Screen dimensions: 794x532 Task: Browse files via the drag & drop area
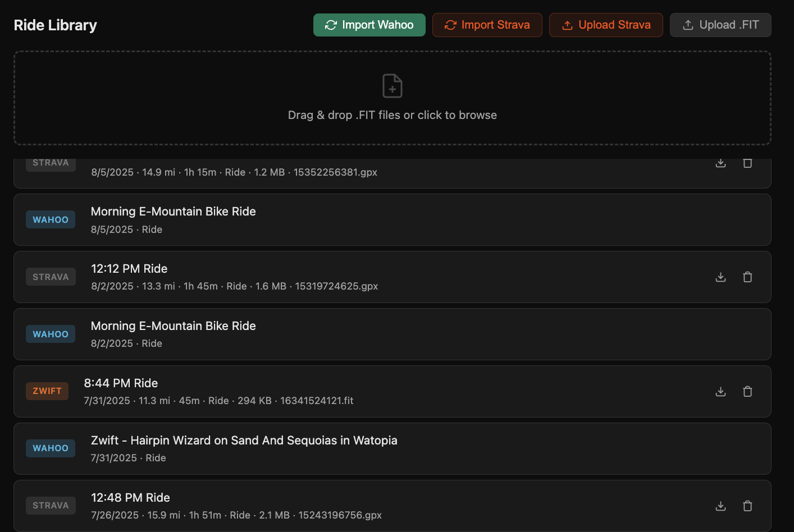coord(392,115)
